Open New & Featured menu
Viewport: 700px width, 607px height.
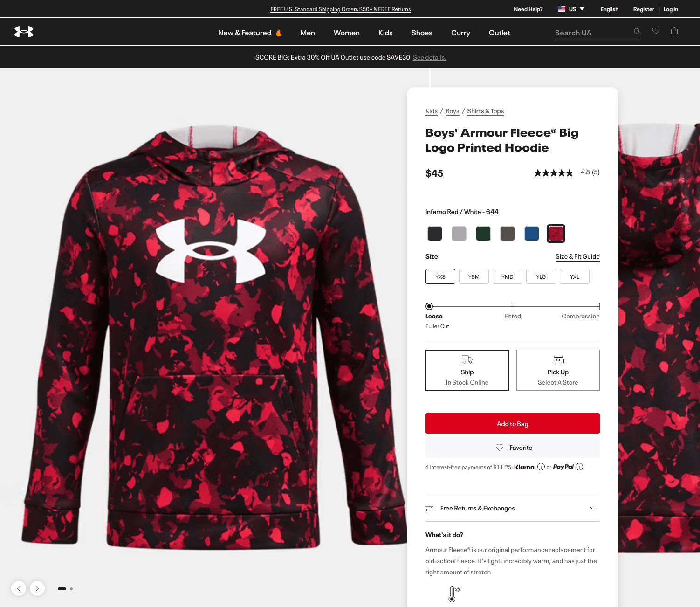pos(250,33)
